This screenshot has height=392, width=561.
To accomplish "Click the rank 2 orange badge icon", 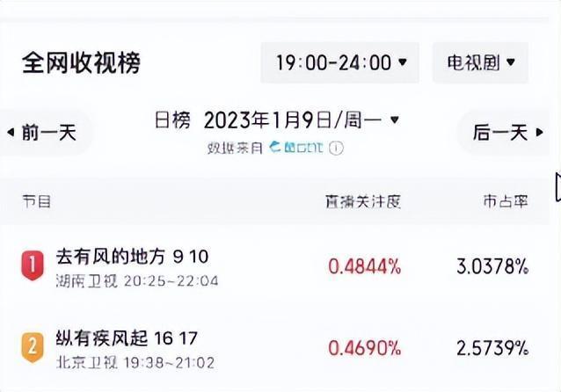I will pos(32,346).
